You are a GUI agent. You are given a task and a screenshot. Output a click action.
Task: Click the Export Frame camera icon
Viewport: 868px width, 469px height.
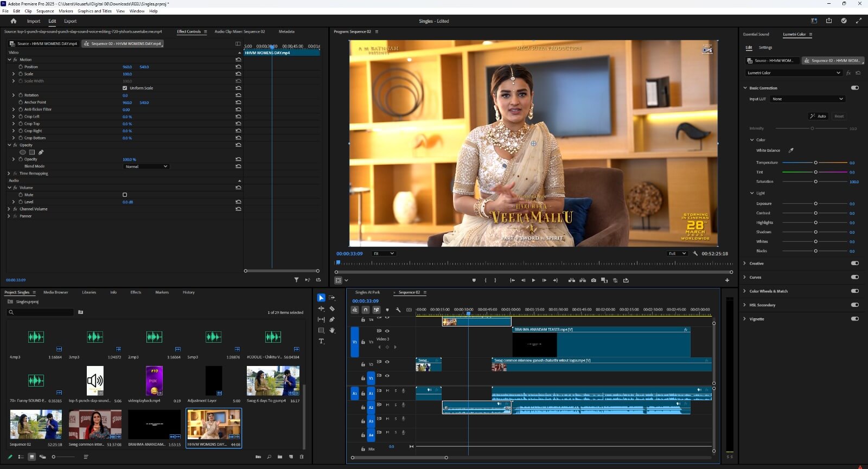point(593,280)
